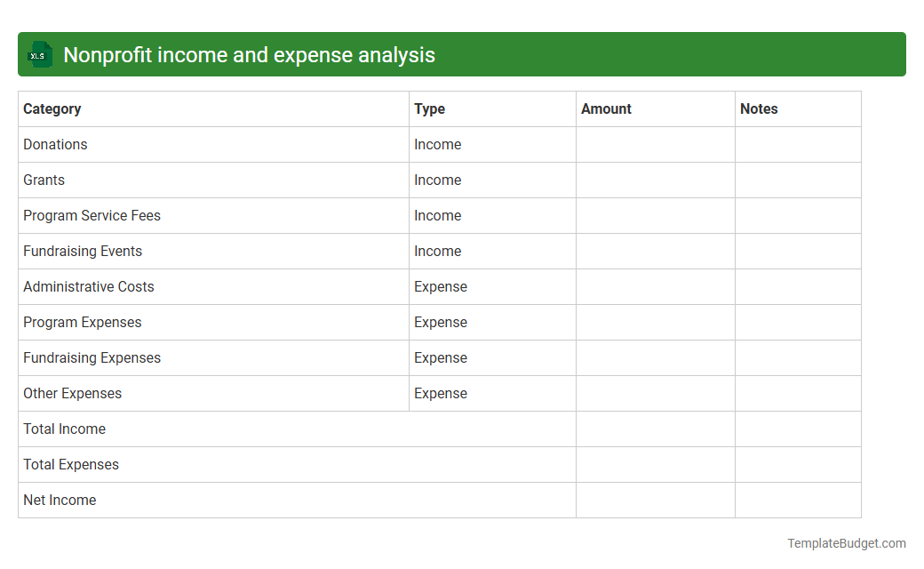Click the Notes column header

pyautogui.click(x=759, y=108)
